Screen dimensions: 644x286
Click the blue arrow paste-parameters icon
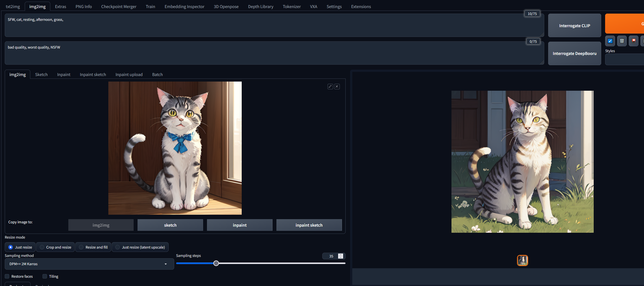coord(610,41)
